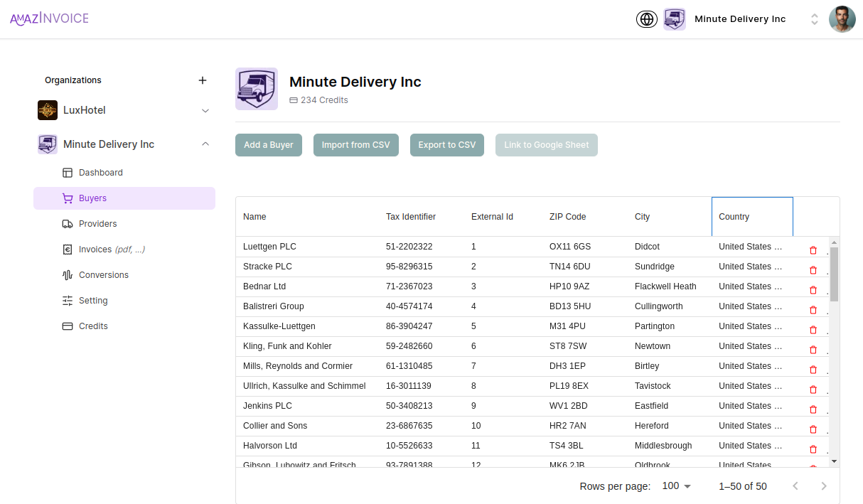Click the globe language icon
The height and width of the screenshot is (504, 863).
[646, 19]
